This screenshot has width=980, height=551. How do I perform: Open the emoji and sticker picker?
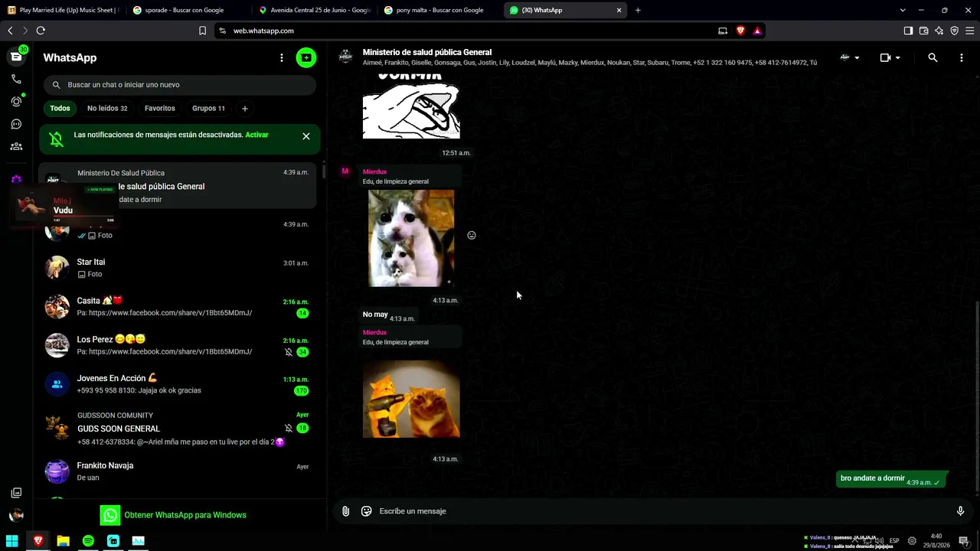coord(367,511)
